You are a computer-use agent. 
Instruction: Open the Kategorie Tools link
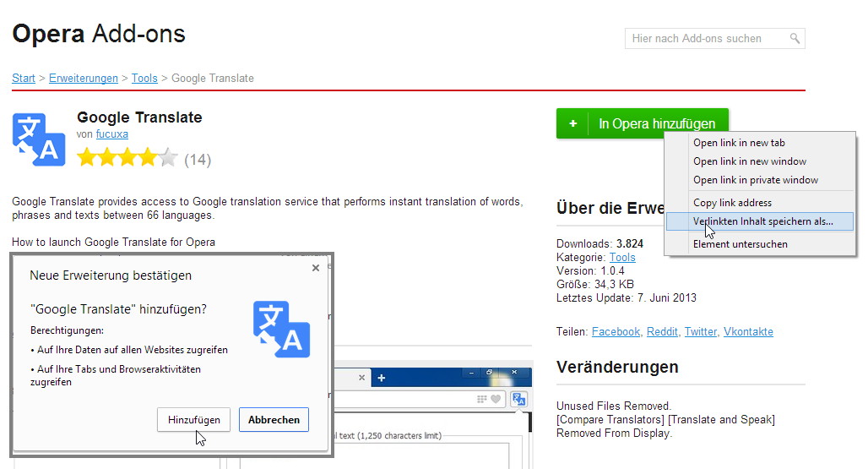pos(622,258)
